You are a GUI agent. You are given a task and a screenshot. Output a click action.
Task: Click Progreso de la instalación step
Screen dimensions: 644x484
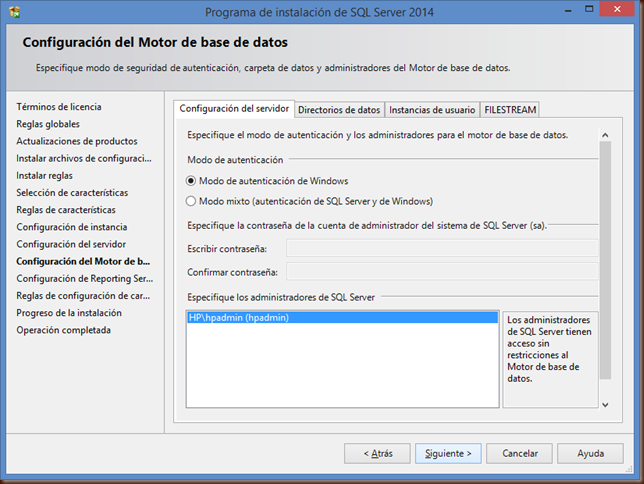[x=69, y=313]
